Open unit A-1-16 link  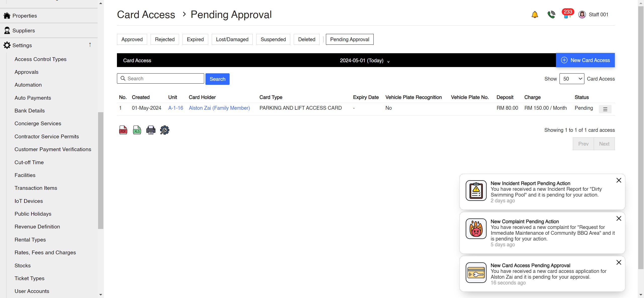click(176, 108)
